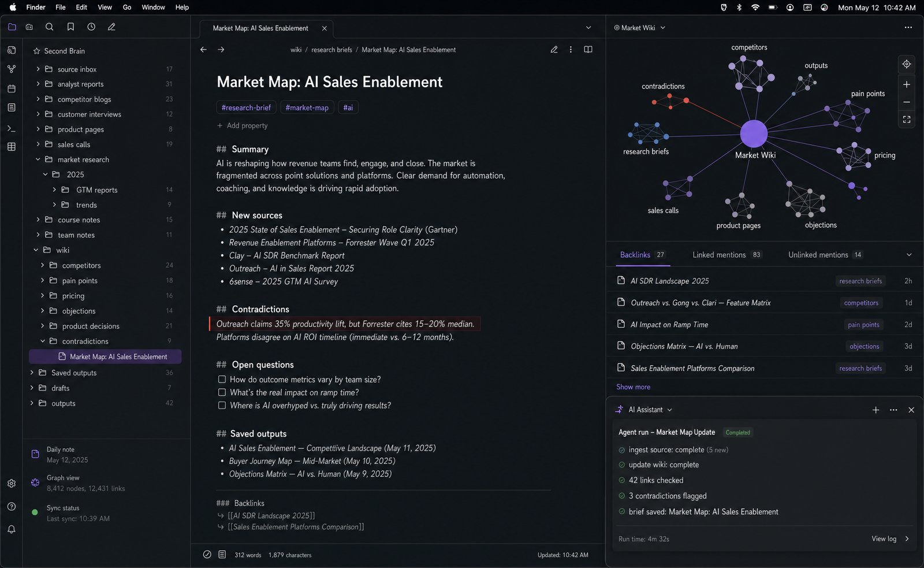Viewport: 924px width, 568px height.
Task: Expand the analyst reports folder
Action: click(x=39, y=84)
